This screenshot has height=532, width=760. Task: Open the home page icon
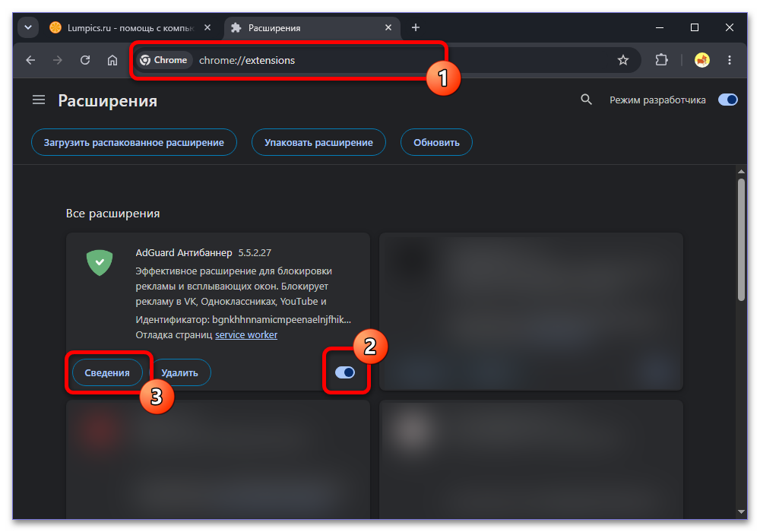112,60
